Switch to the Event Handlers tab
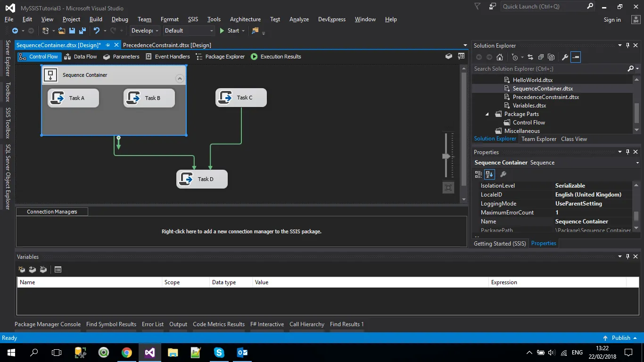 (167, 57)
